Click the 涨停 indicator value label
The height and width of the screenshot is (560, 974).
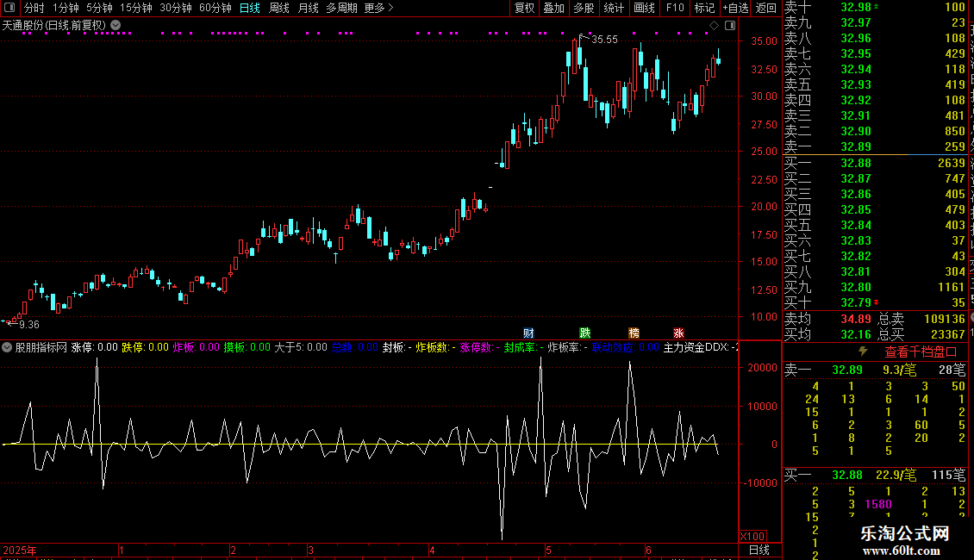coord(95,347)
